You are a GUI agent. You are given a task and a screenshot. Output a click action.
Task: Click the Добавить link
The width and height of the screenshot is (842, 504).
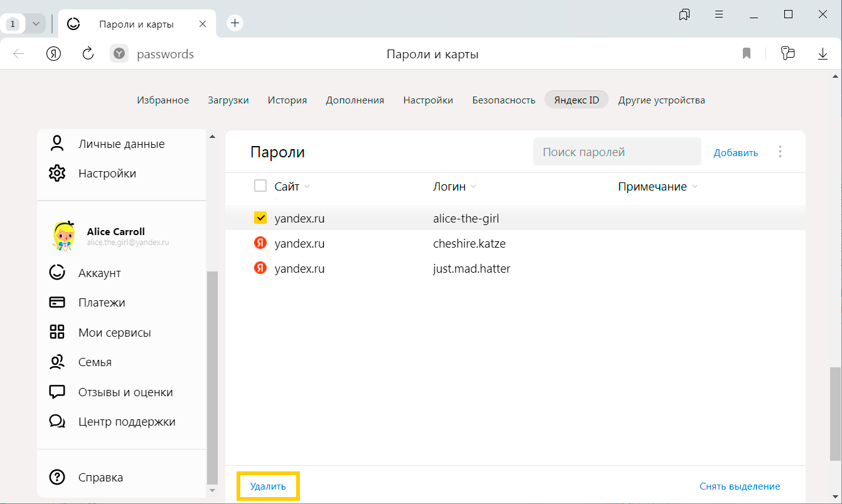tap(735, 152)
